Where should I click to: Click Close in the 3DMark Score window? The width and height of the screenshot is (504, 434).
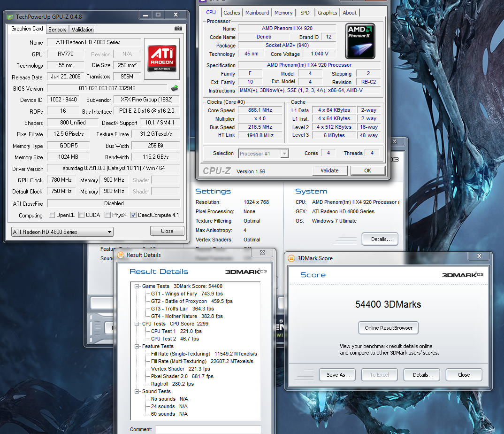(464, 375)
